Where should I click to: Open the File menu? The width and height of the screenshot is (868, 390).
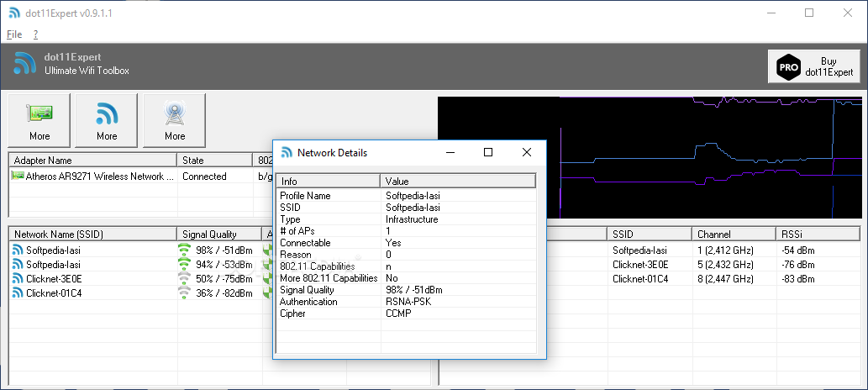(14, 34)
